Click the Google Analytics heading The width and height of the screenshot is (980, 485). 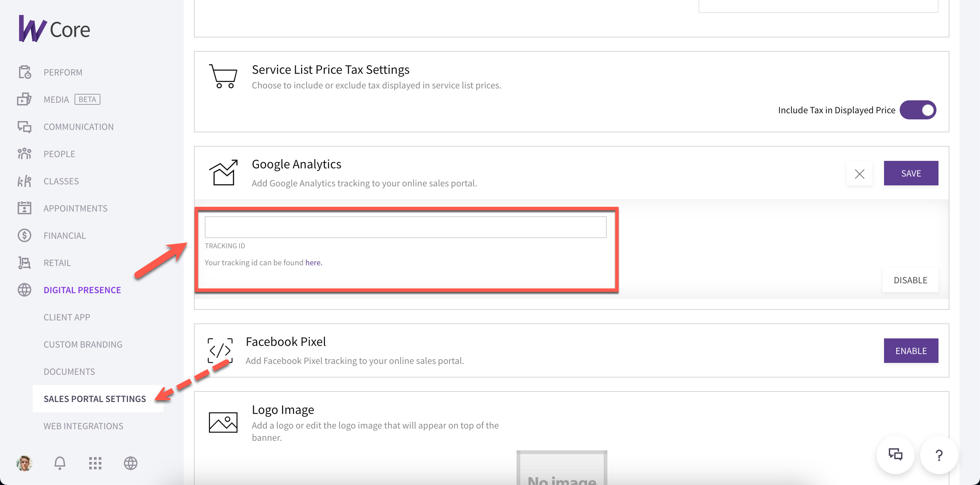tap(296, 164)
